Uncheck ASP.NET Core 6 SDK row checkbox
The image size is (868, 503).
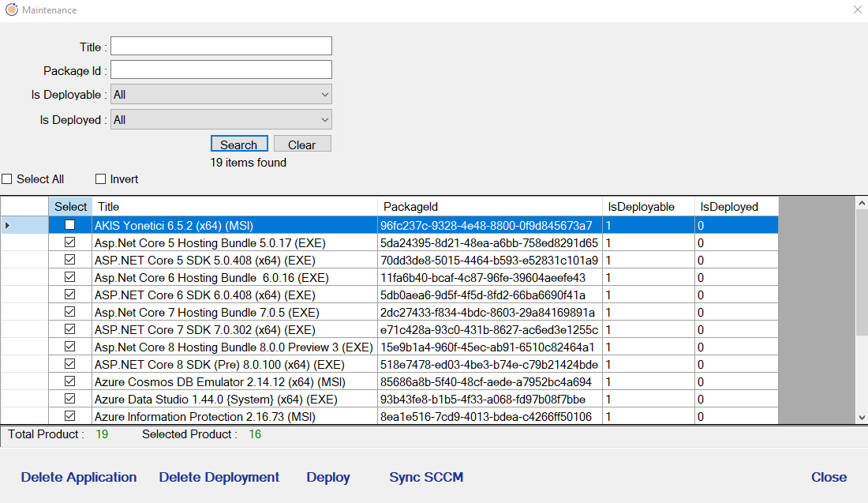tap(70, 295)
